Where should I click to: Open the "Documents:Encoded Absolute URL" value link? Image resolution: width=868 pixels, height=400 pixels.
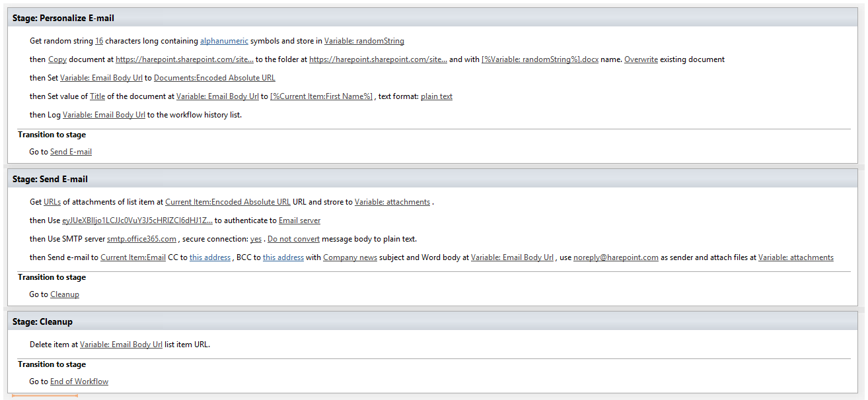point(215,78)
